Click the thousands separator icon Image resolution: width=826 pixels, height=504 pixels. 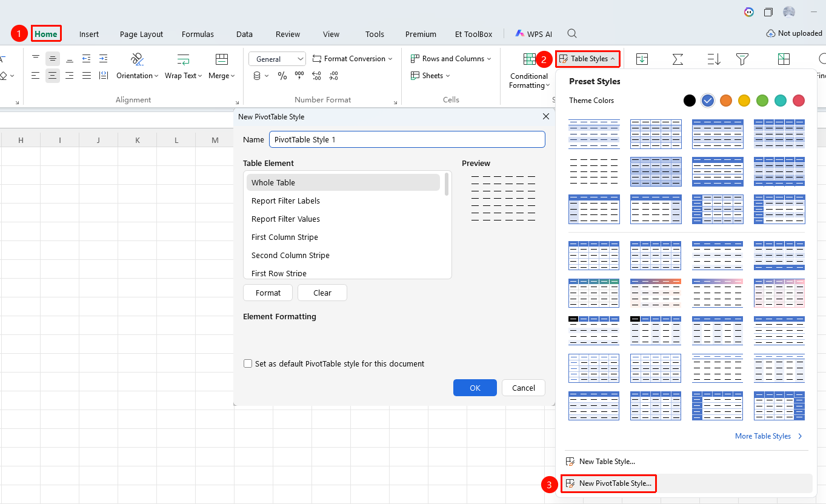[299, 76]
